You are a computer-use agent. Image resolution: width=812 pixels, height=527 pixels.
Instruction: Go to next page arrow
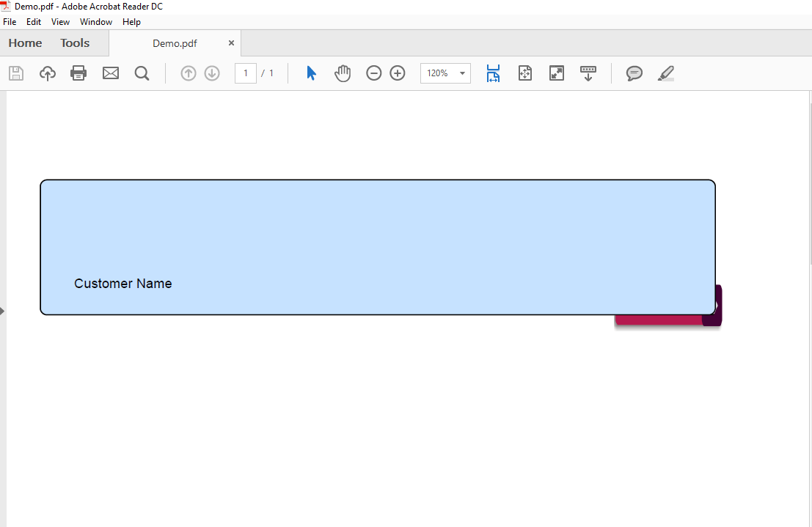click(212, 73)
